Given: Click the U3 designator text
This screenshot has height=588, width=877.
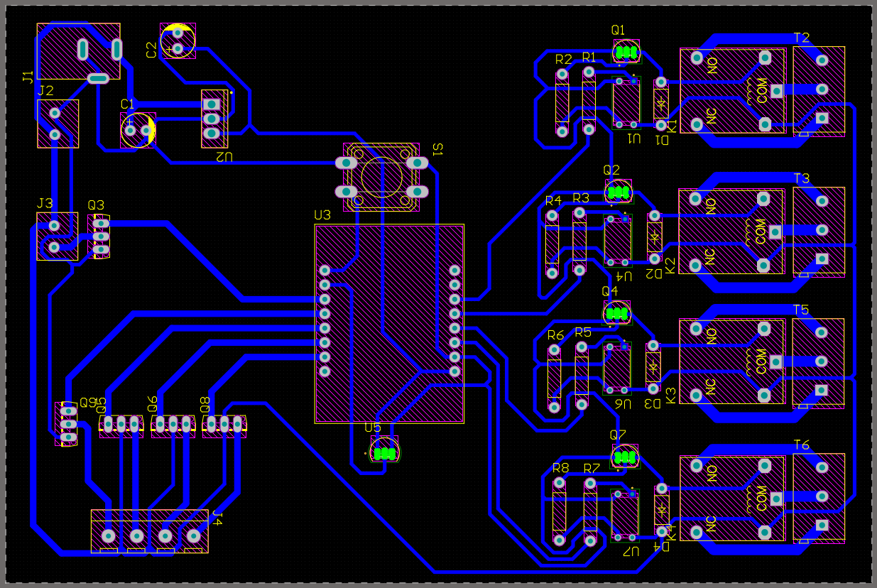Looking at the screenshot, I should pyautogui.click(x=322, y=214).
